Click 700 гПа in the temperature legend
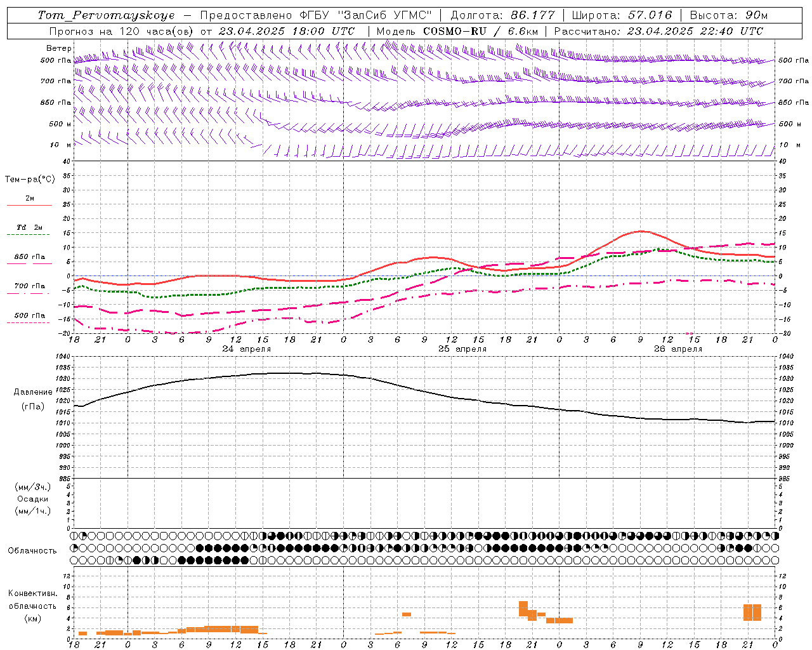The image size is (812, 650). pos(30,286)
